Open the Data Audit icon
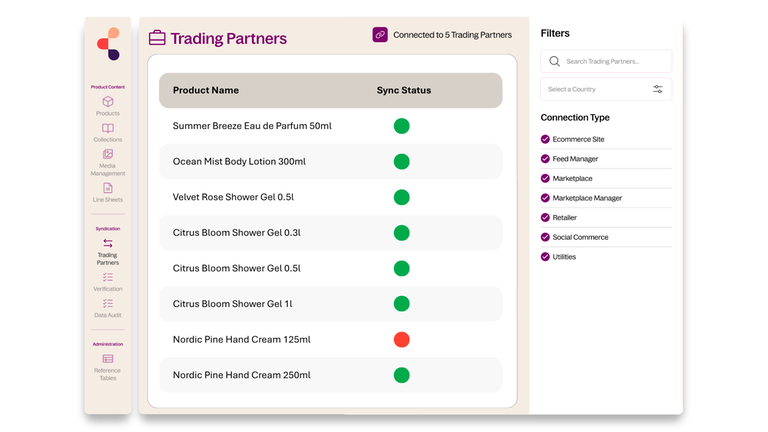Viewport: 768px width, 432px height. click(x=108, y=304)
